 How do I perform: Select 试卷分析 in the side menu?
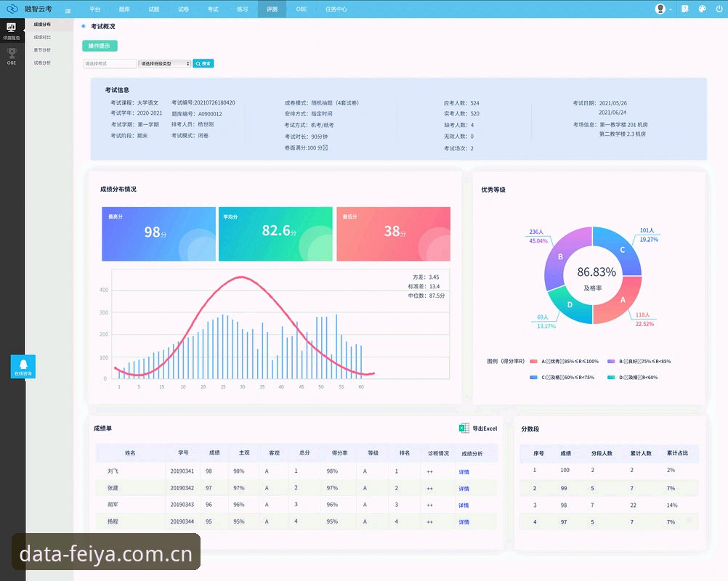(x=42, y=62)
